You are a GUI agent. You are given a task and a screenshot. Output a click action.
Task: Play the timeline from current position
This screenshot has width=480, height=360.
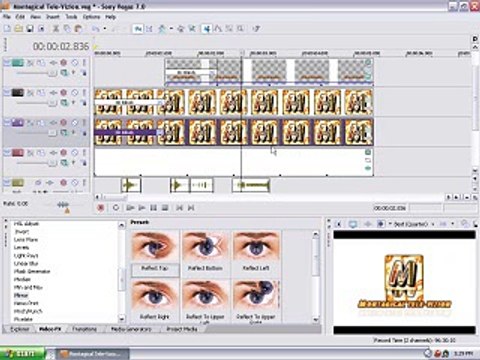click(142, 208)
